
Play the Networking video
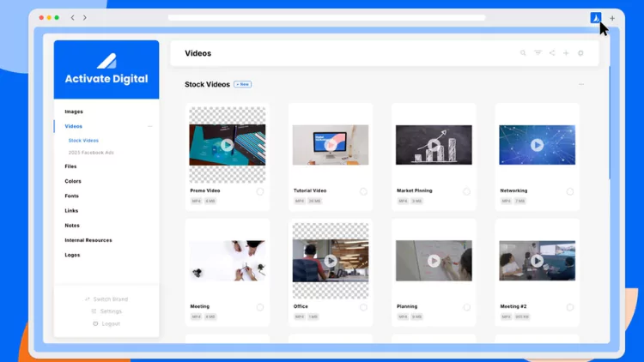537,145
